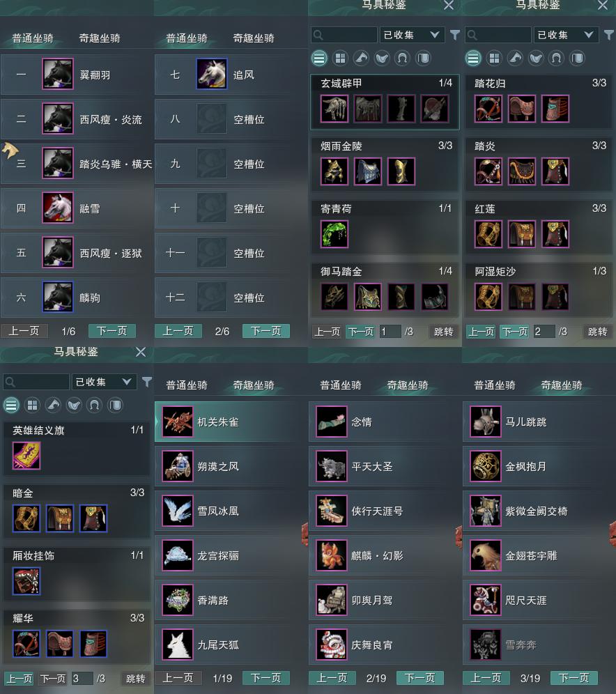This screenshot has width=616, height=694.
Task: Select the 机关朱雀 mount icon
Action: pyautogui.click(x=178, y=422)
